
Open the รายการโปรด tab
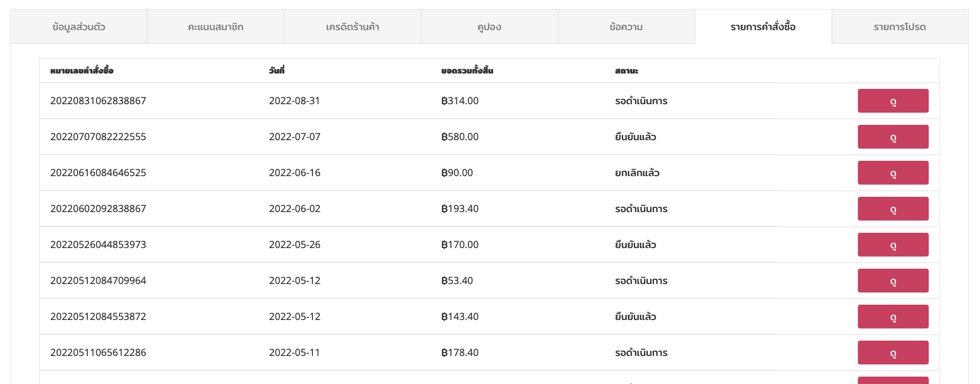pos(900,26)
